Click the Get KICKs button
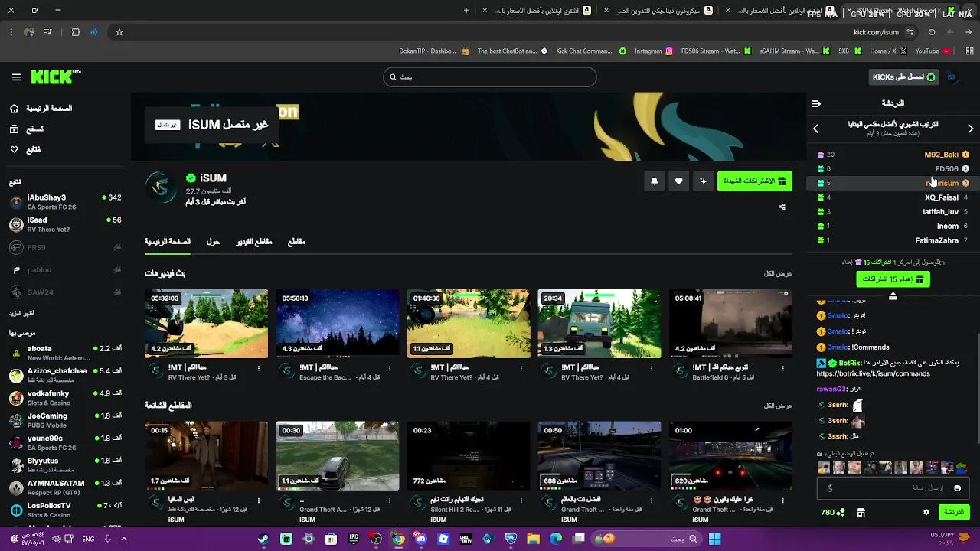Screen dimensions: 980x551 pos(905,77)
